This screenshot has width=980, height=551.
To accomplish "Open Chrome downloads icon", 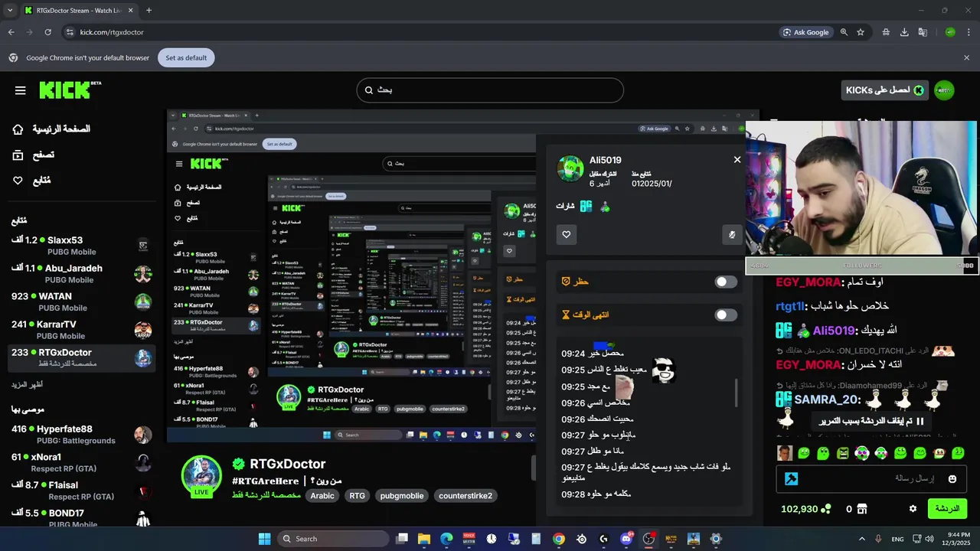I will [904, 32].
